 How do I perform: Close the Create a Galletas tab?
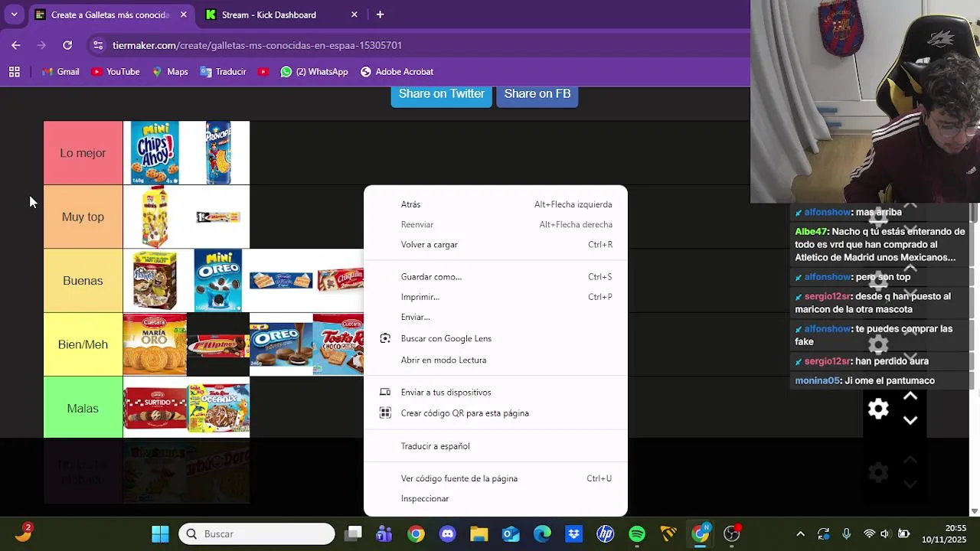click(184, 15)
